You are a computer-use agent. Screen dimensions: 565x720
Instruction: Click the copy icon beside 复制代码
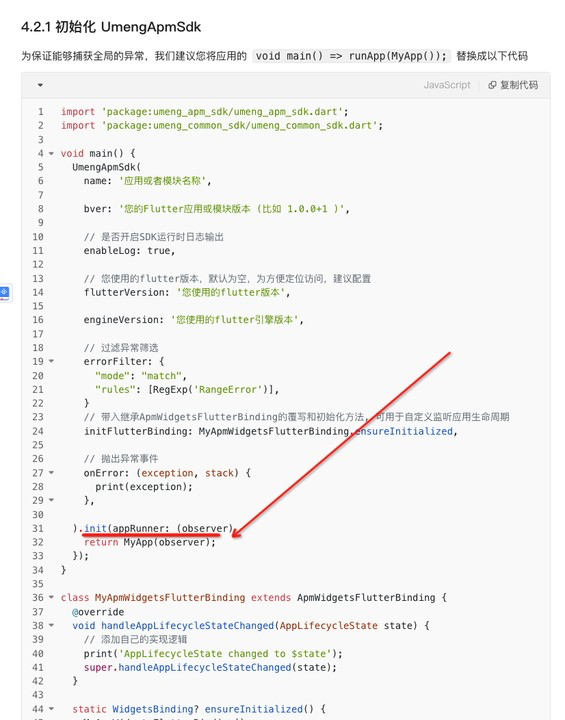[492, 85]
